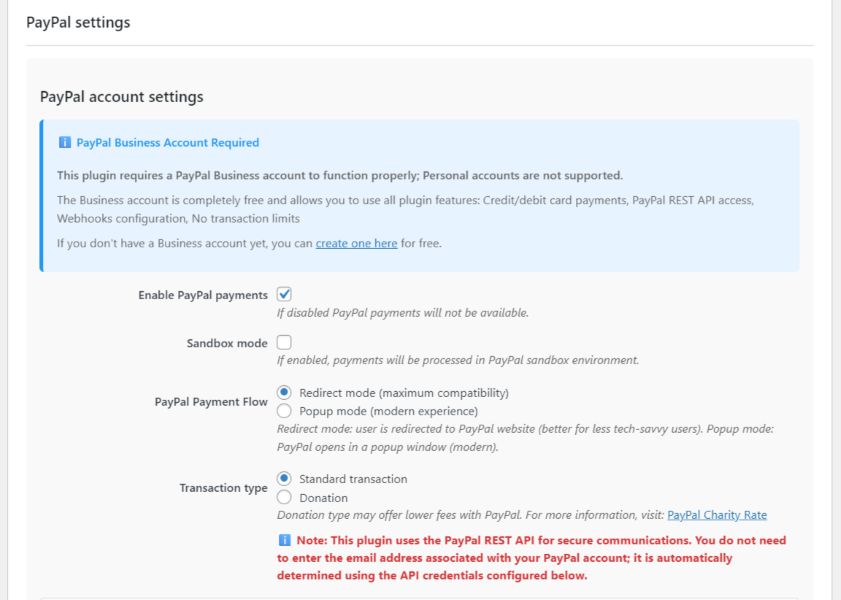This screenshot has height=600, width=841.
Task: Visit the PayPal Charity Rate link
Action: (x=716, y=514)
